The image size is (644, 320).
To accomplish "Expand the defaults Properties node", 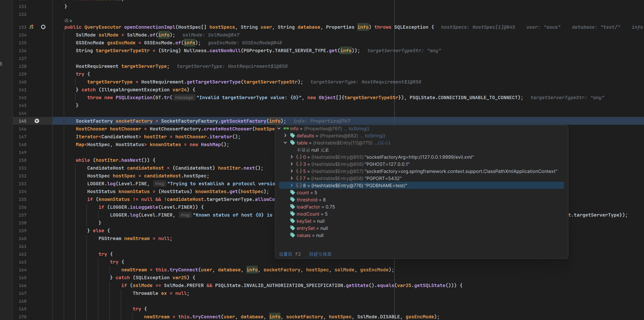I will (x=285, y=136).
